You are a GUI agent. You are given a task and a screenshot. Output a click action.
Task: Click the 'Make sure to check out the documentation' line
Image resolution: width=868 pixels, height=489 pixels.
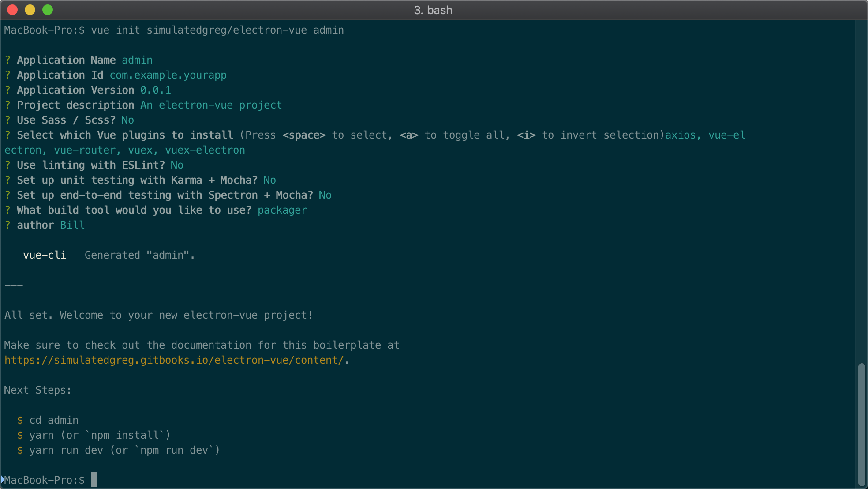tap(202, 345)
